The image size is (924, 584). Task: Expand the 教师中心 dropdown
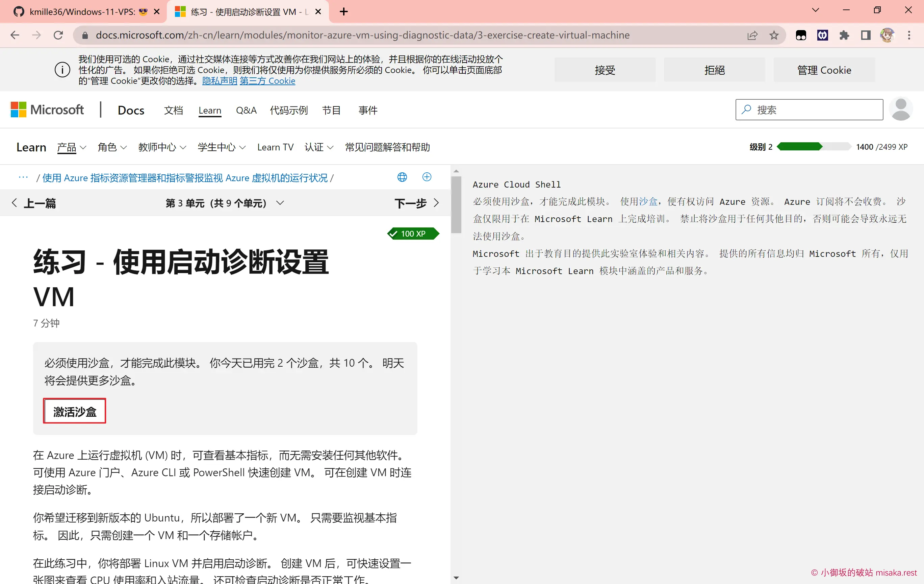pos(162,147)
